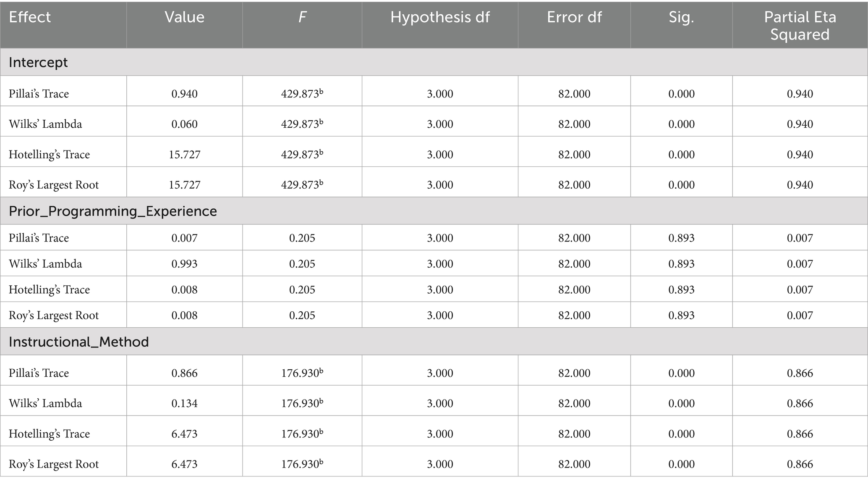Screen dimensions: 868x484
Task: Click the 0.060 Wilks' Lambda value cell
Action: click(184, 124)
